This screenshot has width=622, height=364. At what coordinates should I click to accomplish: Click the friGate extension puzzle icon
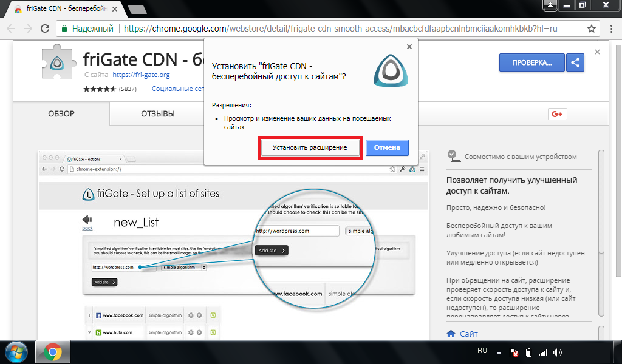point(58,62)
